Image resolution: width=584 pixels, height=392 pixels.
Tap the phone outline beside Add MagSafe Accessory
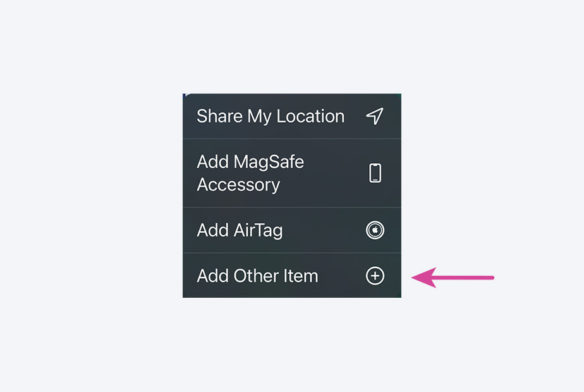tap(375, 173)
